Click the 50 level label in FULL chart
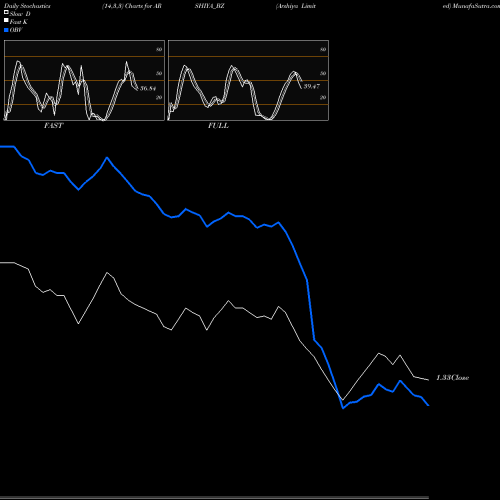Viewport: 500px width, 500px height. pos(323,73)
